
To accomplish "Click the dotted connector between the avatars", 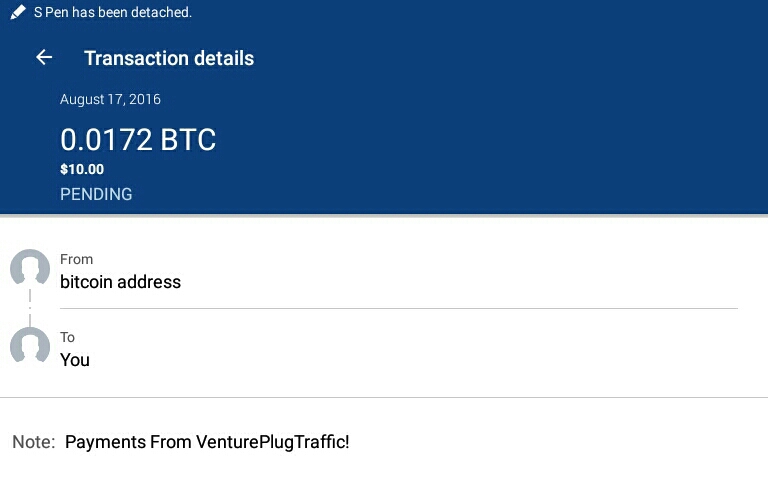I will pyautogui.click(x=30, y=307).
